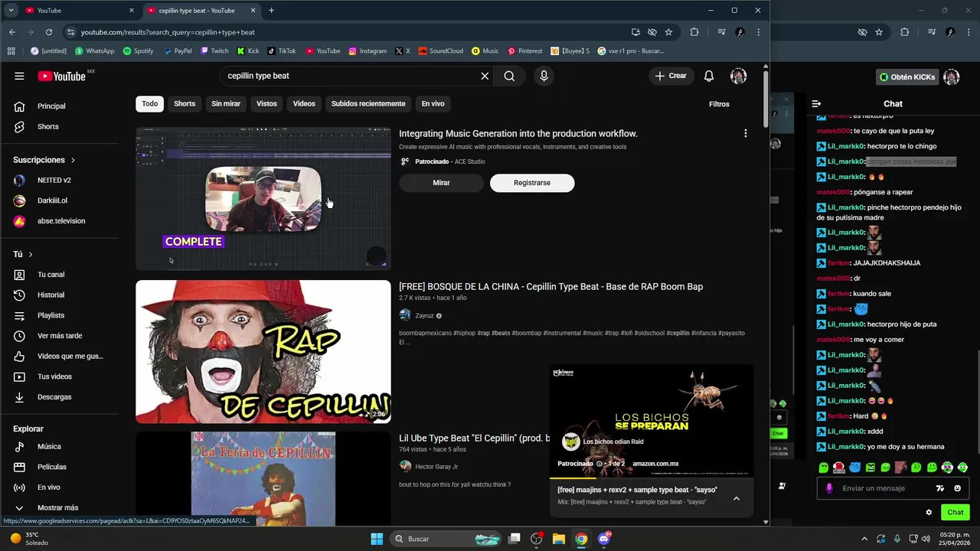Click the green Chat send button
Screen dimensions: 980x551
point(955,512)
